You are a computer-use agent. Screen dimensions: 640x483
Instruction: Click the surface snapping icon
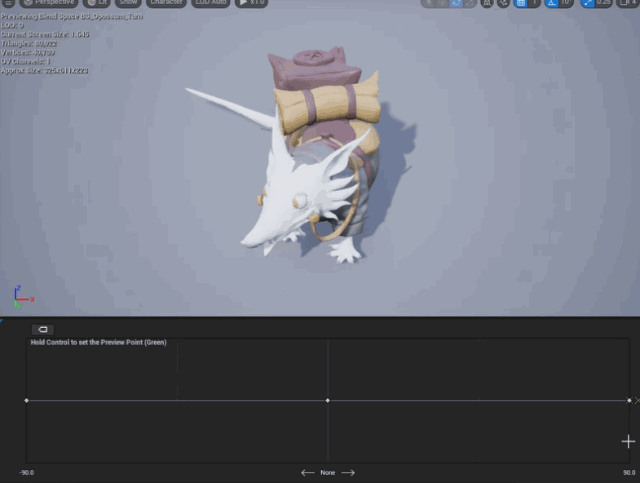[501, 3]
